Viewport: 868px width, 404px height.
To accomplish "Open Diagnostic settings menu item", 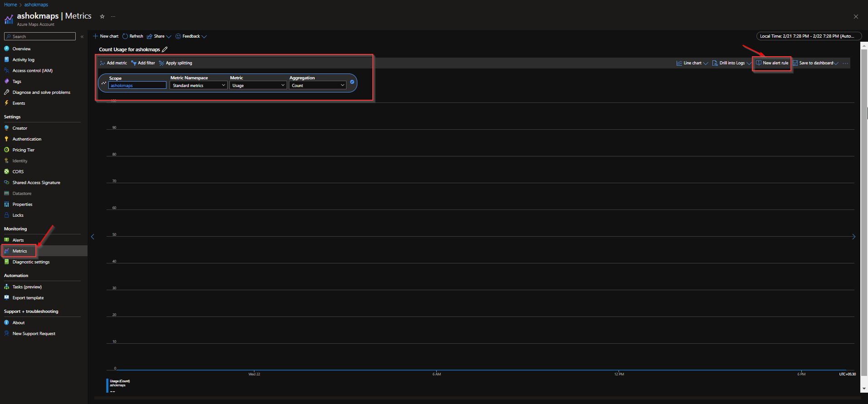I will pos(31,262).
